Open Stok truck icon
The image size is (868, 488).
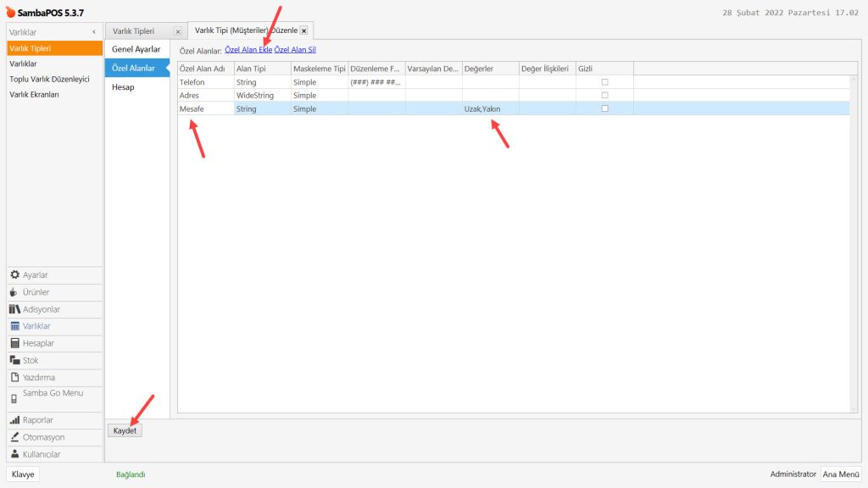pyautogui.click(x=14, y=360)
